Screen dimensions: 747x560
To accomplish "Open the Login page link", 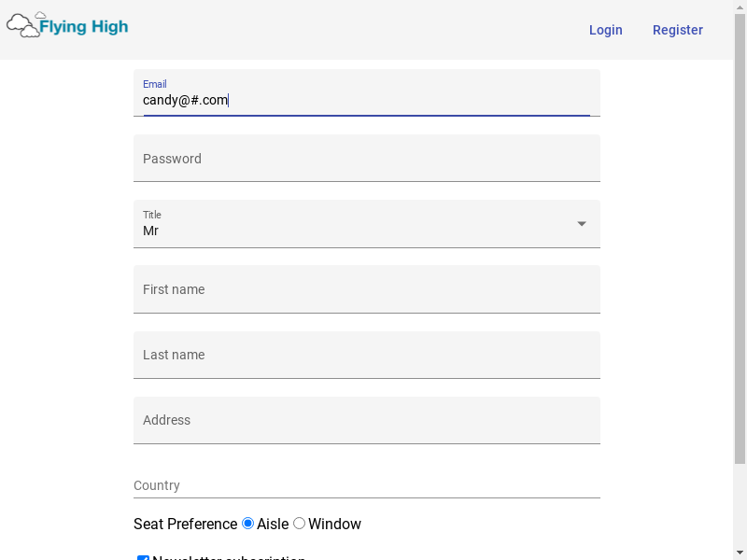I will (605, 30).
